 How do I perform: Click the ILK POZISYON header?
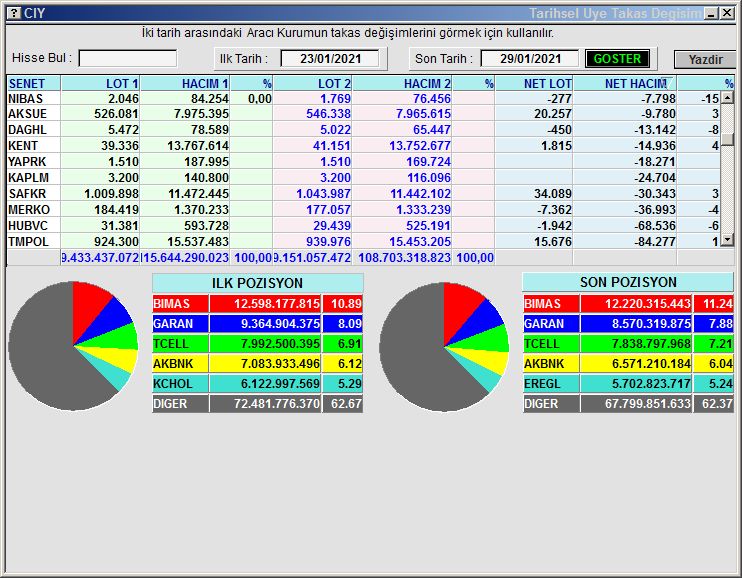pyautogui.click(x=257, y=283)
